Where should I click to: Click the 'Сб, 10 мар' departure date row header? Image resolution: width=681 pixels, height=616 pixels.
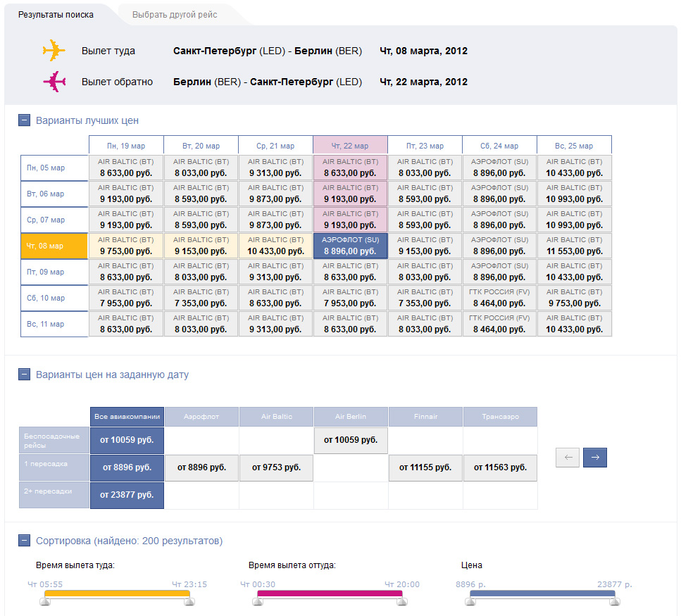(54, 298)
